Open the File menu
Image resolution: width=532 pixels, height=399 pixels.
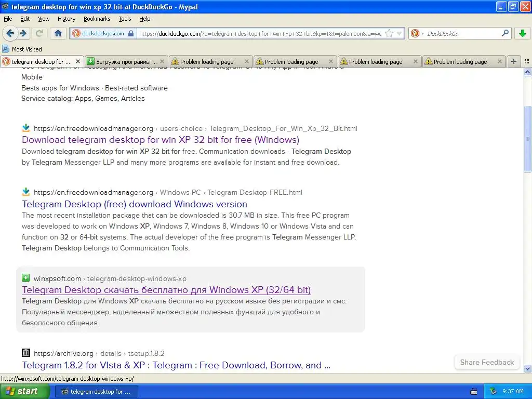[8, 19]
